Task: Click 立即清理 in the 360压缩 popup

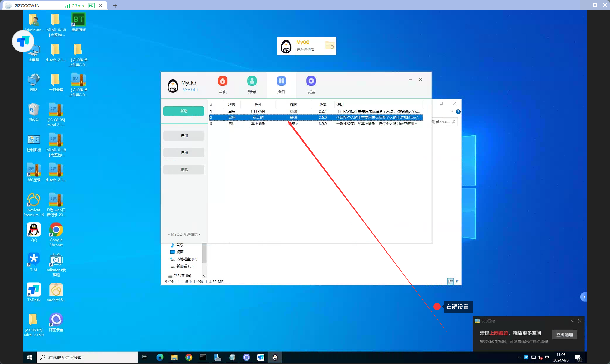Action: pos(564,334)
